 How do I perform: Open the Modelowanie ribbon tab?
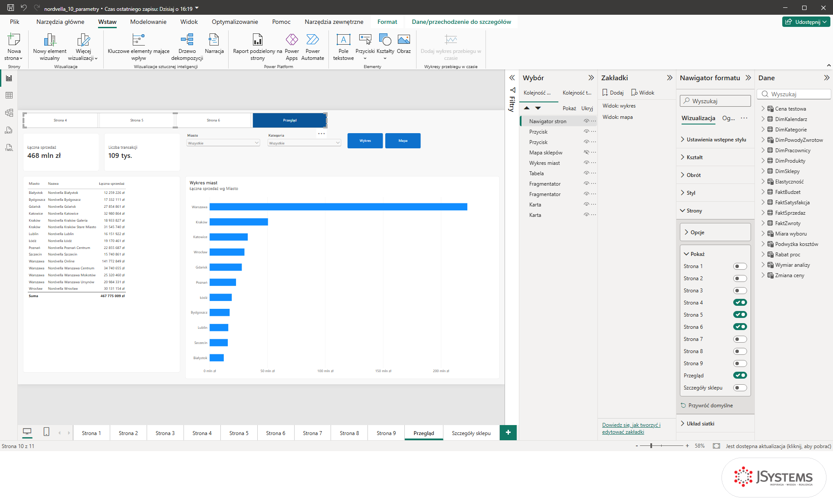(148, 22)
